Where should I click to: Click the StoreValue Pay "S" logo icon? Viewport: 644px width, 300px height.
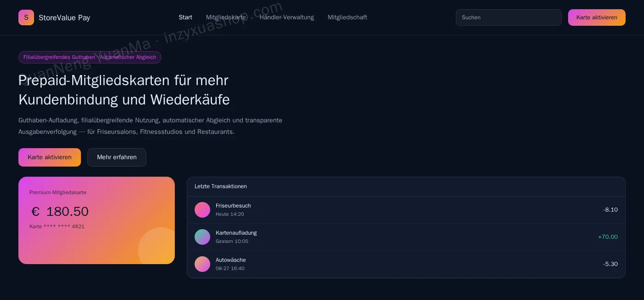click(x=26, y=17)
